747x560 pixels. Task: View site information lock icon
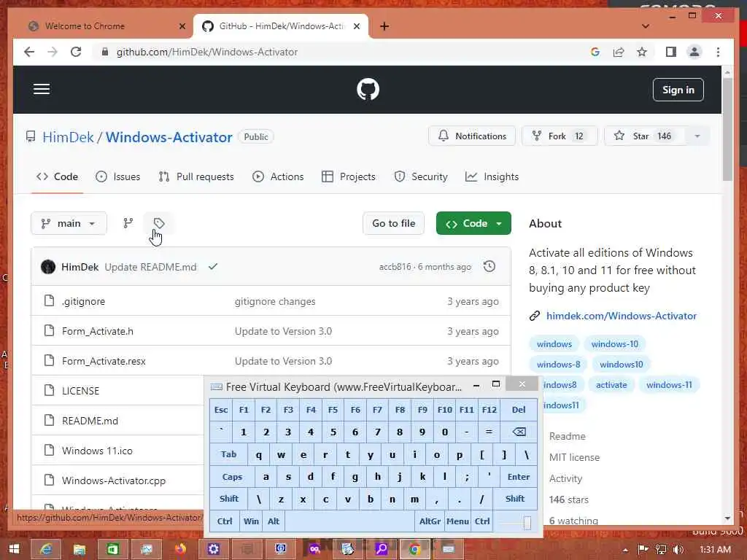pyautogui.click(x=105, y=52)
